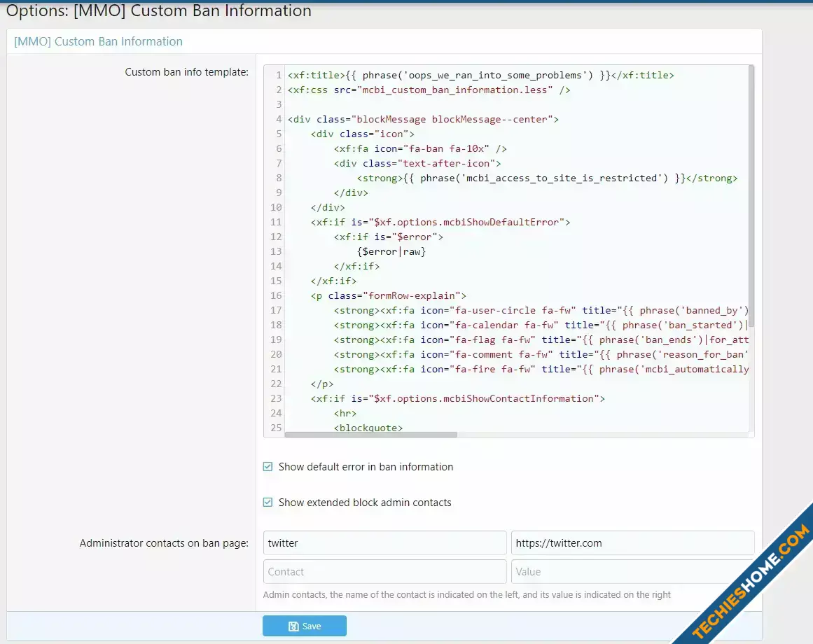Click line number 10 in the gutter
The width and height of the screenshot is (813, 644).
coord(276,207)
